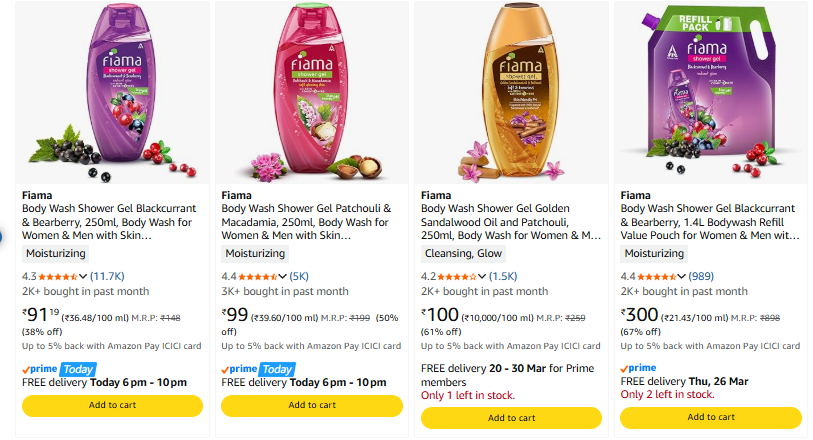Add Patchouli & Macadamia gel to cart
This screenshot has width=813, height=440.
(x=311, y=405)
